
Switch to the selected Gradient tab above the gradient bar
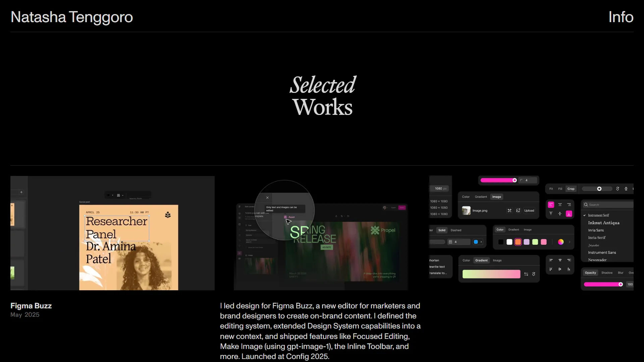pyautogui.click(x=481, y=260)
